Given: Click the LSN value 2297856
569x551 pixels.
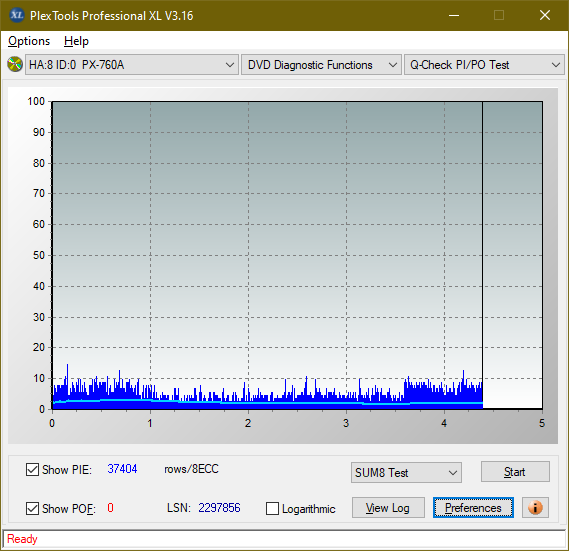Looking at the screenshot, I should click(219, 508).
